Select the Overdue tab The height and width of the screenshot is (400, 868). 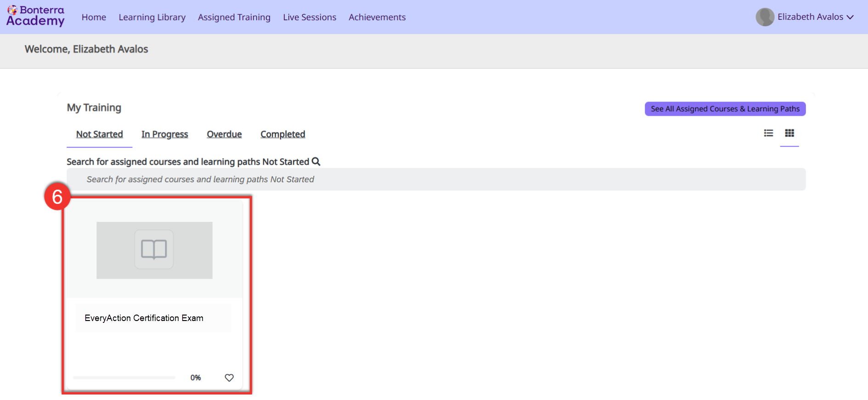(224, 134)
